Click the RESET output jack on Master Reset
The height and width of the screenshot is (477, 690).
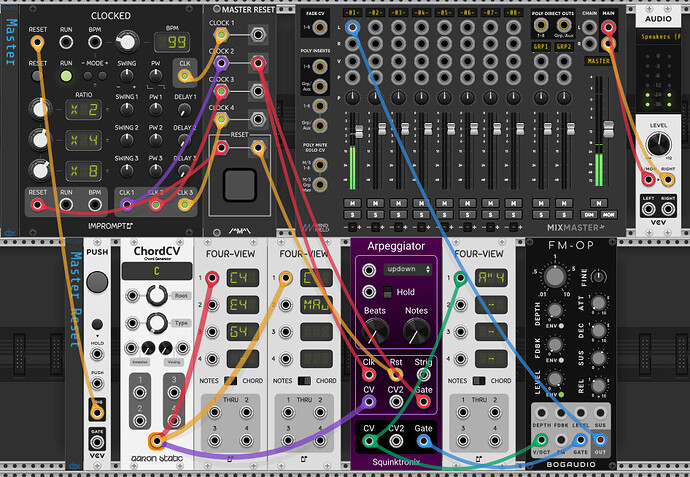point(258,148)
